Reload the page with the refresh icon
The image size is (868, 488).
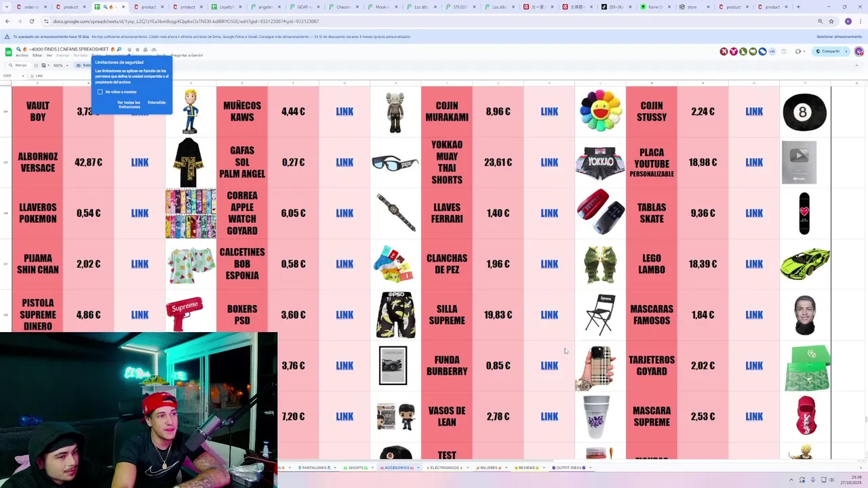pyautogui.click(x=31, y=21)
